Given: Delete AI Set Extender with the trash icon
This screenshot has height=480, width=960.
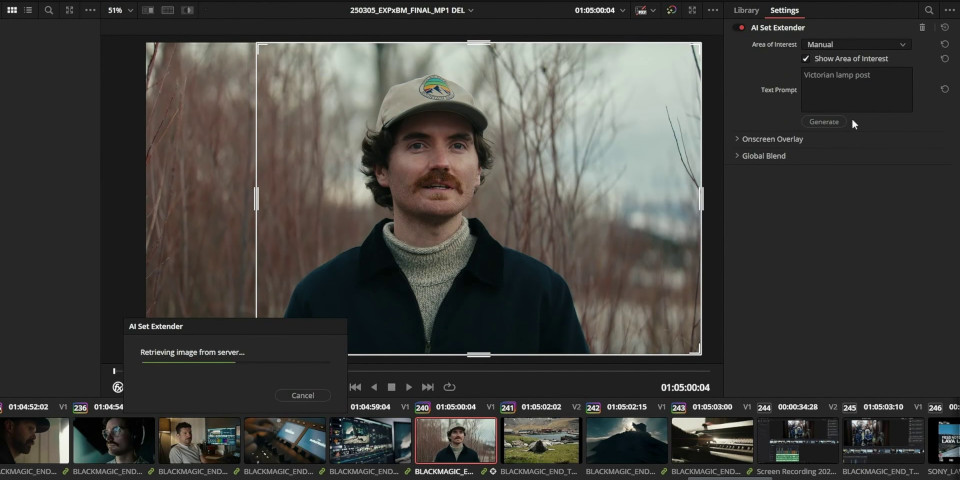Looking at the screenshot, I should [922, 28].
